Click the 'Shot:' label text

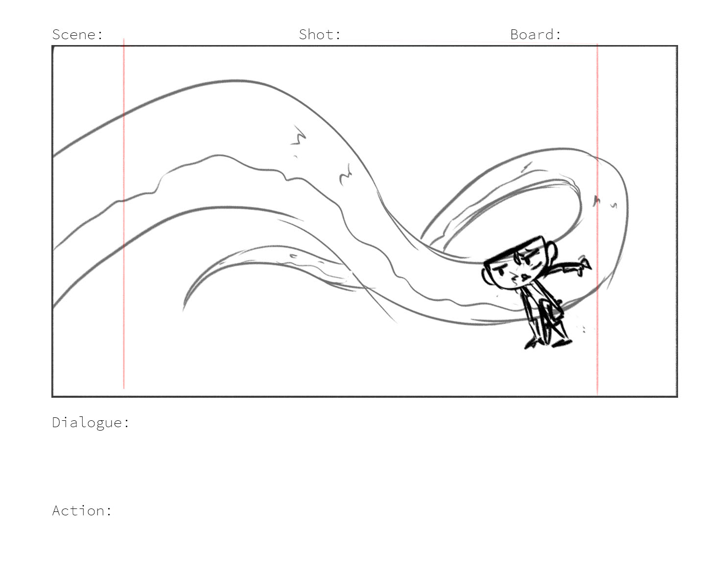pyautogui.click(x=320, y=35)
